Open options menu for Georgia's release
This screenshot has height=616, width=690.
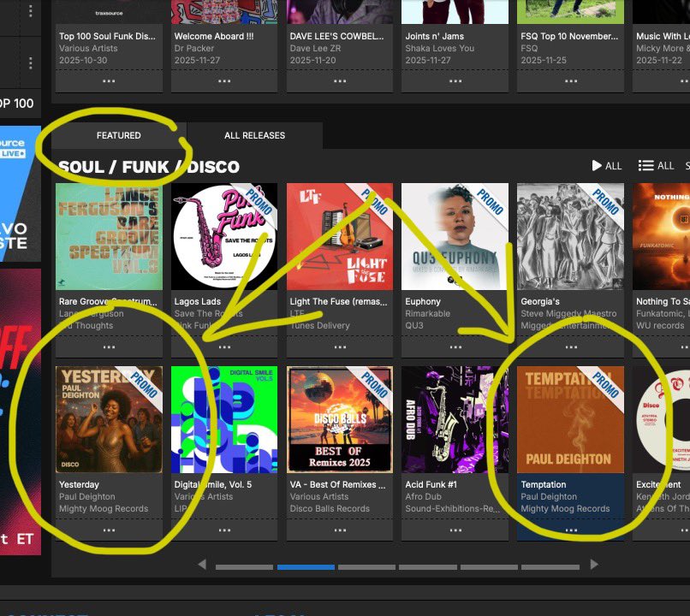[x=571, y=347]
